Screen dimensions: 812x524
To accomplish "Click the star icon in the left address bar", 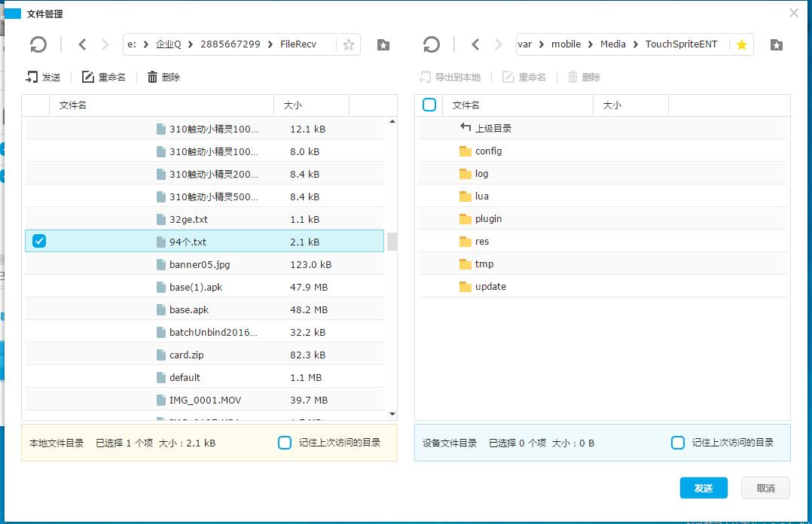I will [348, 44].
